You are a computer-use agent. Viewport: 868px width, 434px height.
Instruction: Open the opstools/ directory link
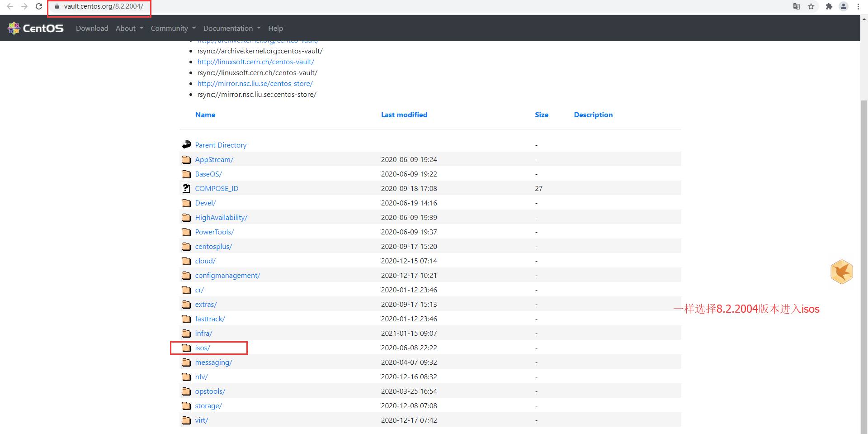tap(210, 391)
